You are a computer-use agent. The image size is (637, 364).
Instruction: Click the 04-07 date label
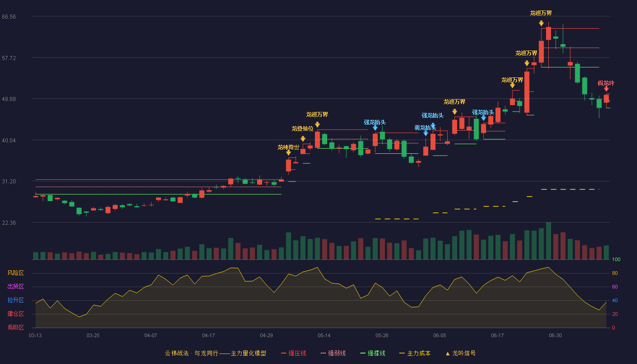click(x=151, y=335)
